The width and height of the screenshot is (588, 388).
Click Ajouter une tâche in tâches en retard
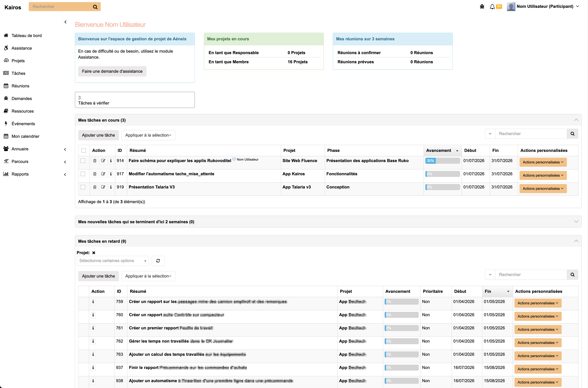pos(98,276)
